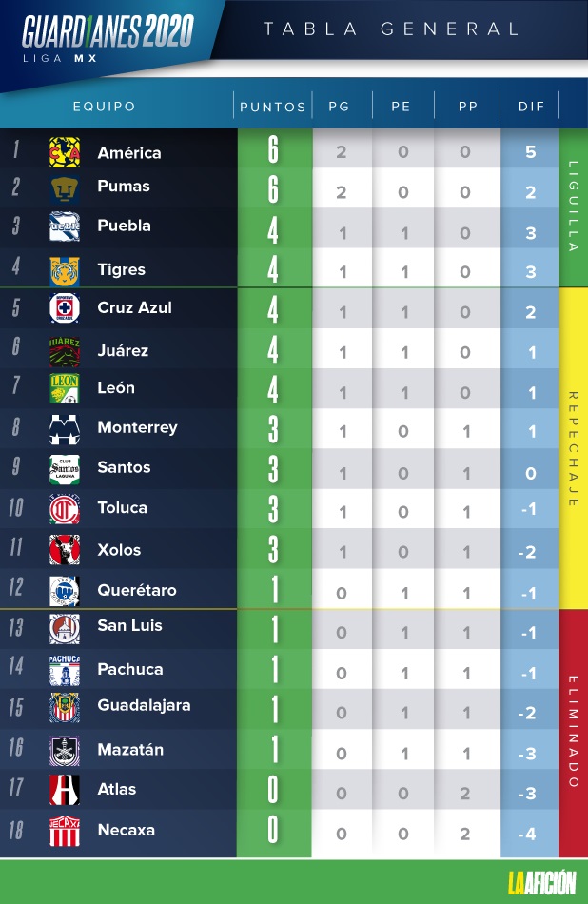Click the Atlas red-black logo
Screen dimensions: 588x904
point(65,789)
